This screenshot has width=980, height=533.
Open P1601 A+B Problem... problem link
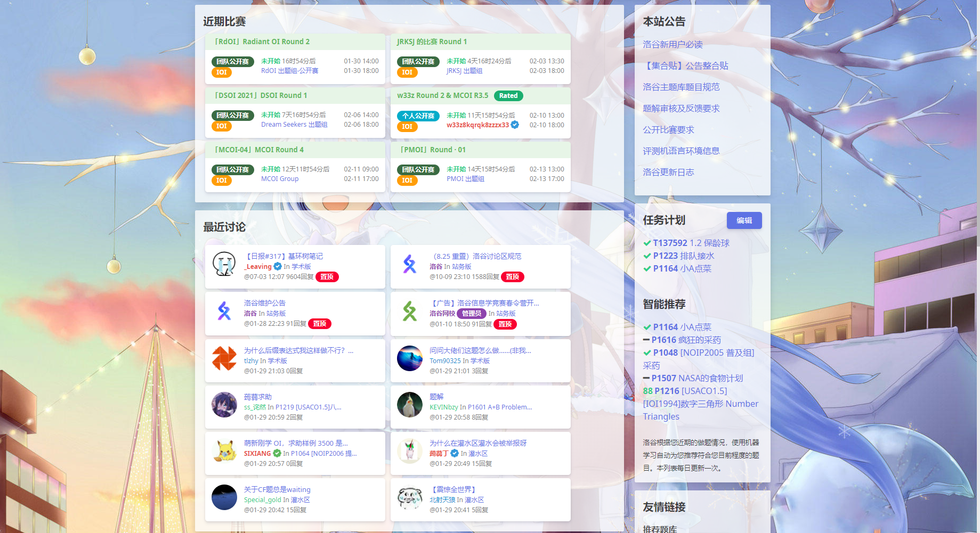pos(500,407)
